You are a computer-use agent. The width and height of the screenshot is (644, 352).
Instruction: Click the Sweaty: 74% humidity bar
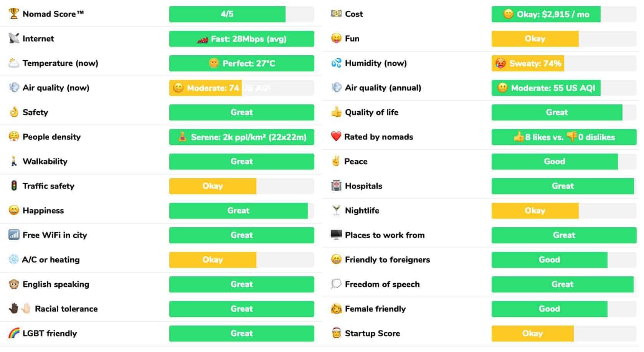tap(564, 63)
